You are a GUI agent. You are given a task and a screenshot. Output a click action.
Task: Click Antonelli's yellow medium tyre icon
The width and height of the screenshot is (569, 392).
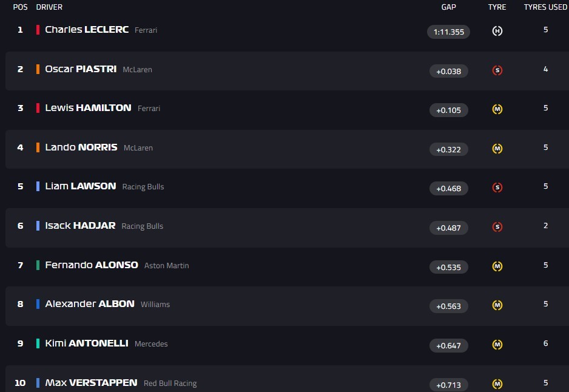click(497, 345)
